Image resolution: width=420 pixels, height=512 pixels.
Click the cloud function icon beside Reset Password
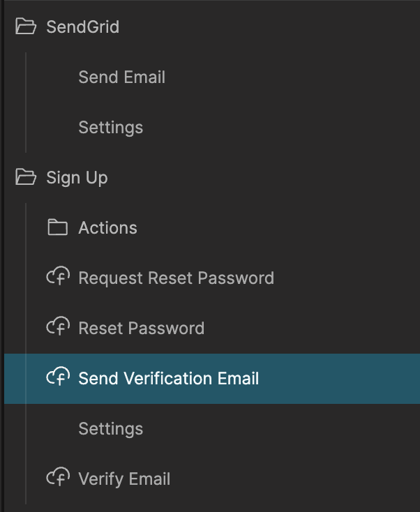click(x=57, y=328)
